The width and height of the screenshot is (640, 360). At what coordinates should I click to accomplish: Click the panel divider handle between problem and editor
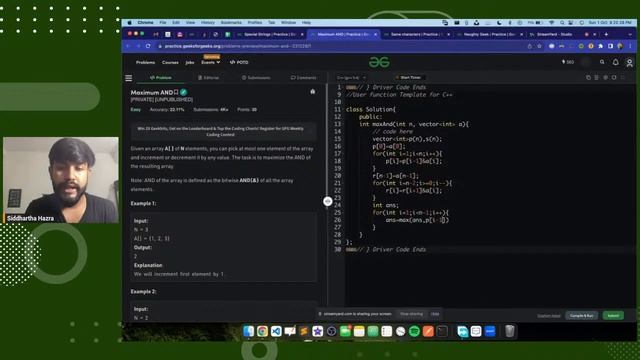pyautogui.click(x=328, y=201)
